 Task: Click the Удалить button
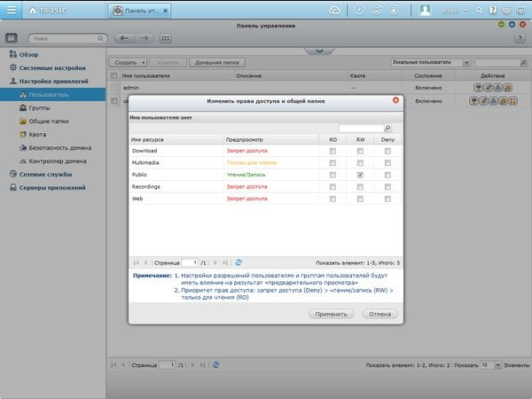pyautogui.click(x=168, y=62)
